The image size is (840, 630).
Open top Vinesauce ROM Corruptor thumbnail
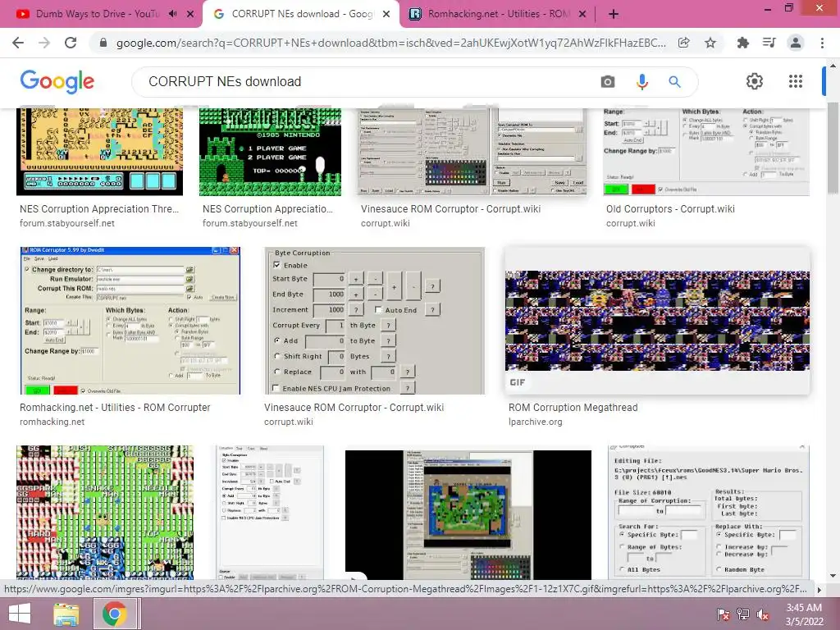[473, 152]
